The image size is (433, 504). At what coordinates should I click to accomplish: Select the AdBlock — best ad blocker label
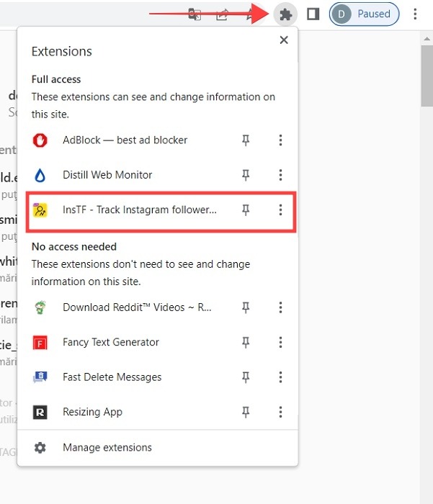click(x=125, y=140)
